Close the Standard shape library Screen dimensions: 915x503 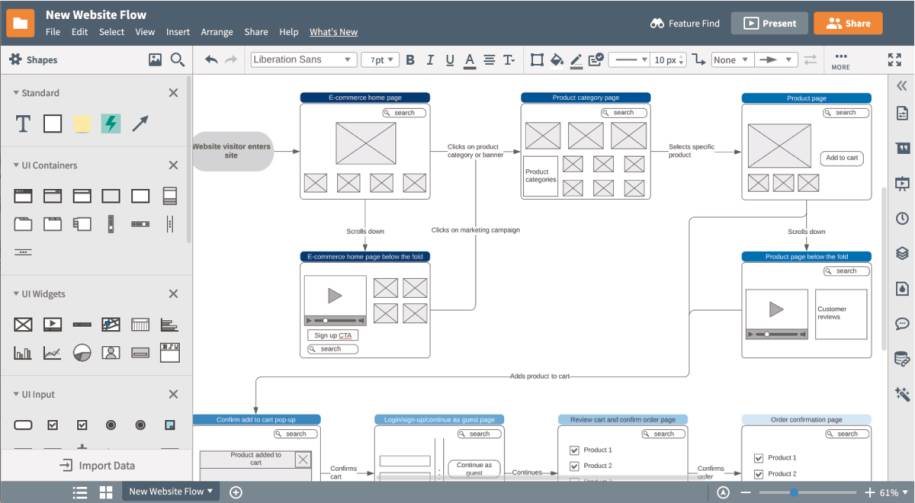tap(173, 93)
